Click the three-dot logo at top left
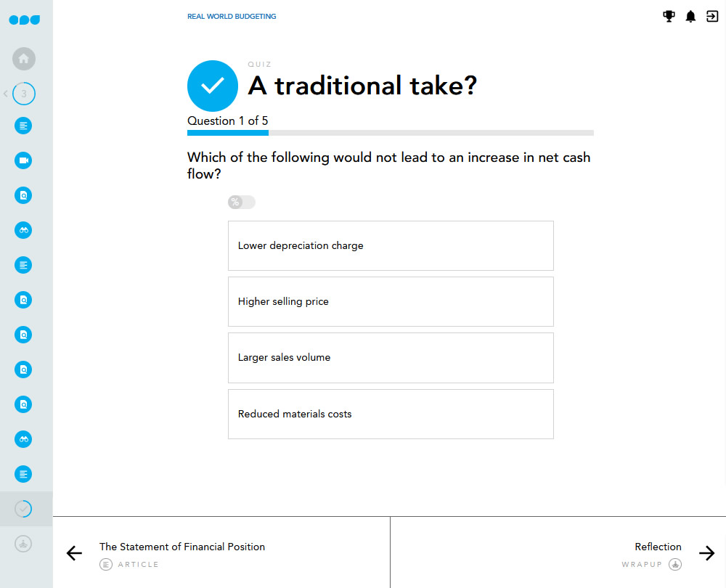The height and width of the screenshot is (588, 726). [x=24, y=20]
